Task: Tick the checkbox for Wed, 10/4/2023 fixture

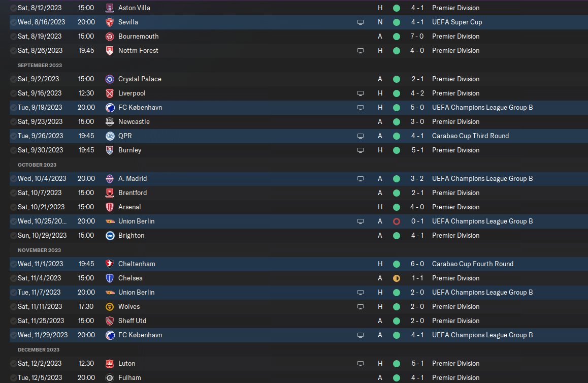Action: [14, 179]
